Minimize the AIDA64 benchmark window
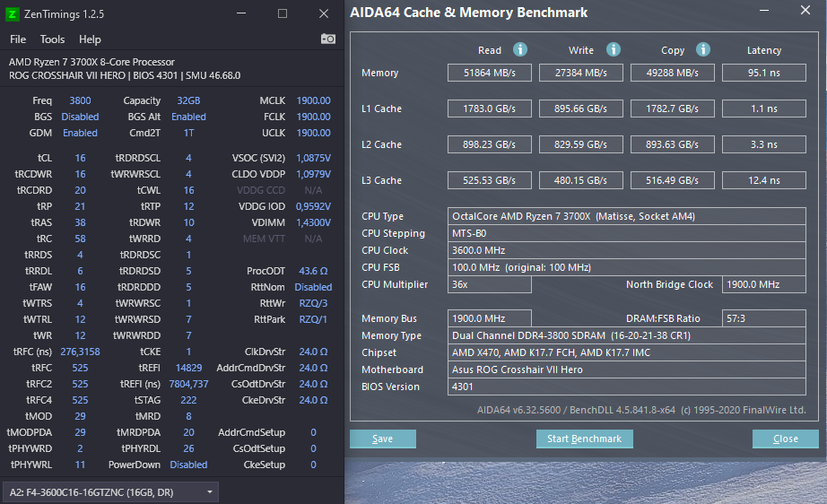 pyautogui.click(x=763, y=11)
